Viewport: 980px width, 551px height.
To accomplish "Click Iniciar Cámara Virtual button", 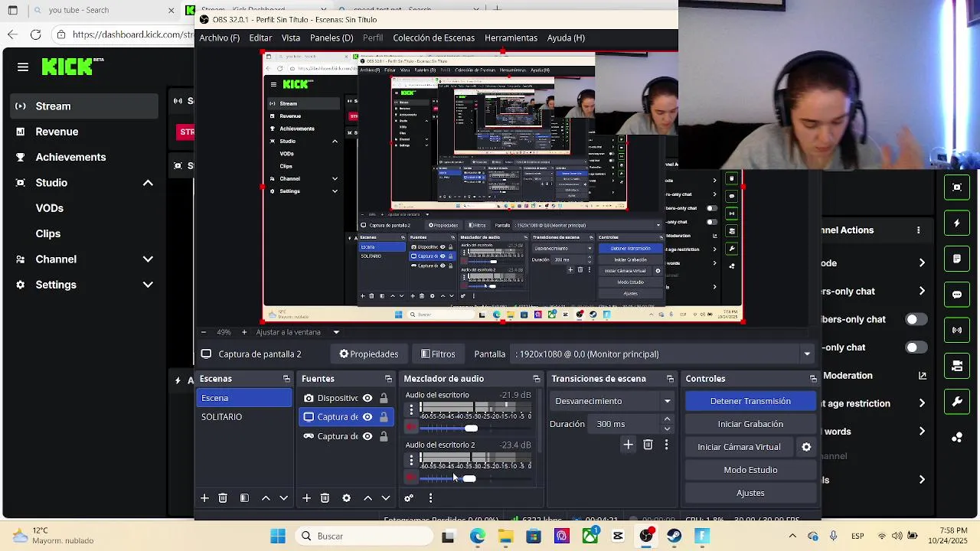I will click(740, 447).
